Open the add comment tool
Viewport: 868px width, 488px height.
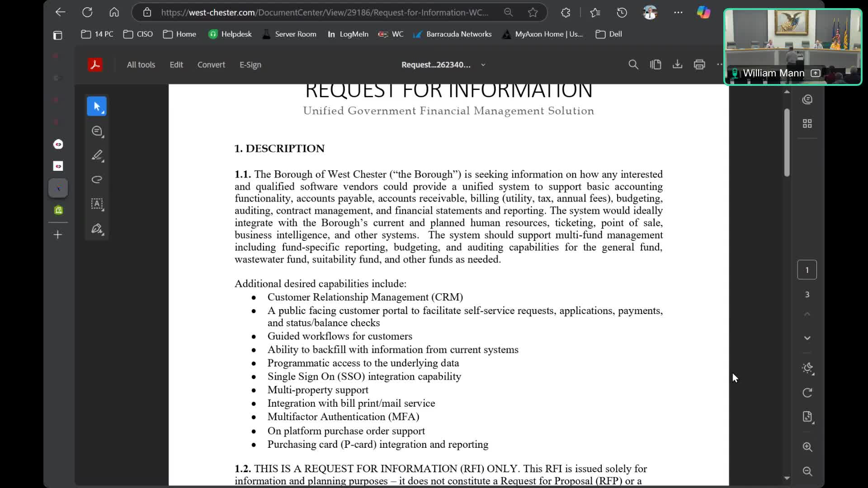97,131
